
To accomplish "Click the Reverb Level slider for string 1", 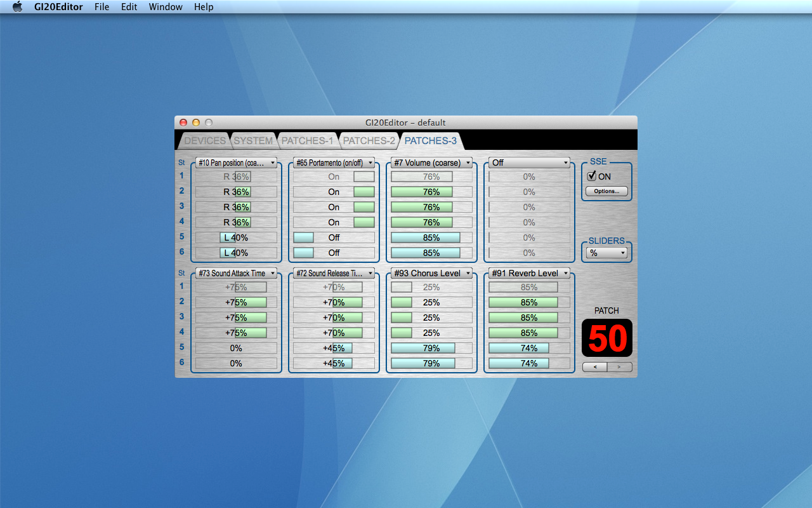I will point(529,287).
